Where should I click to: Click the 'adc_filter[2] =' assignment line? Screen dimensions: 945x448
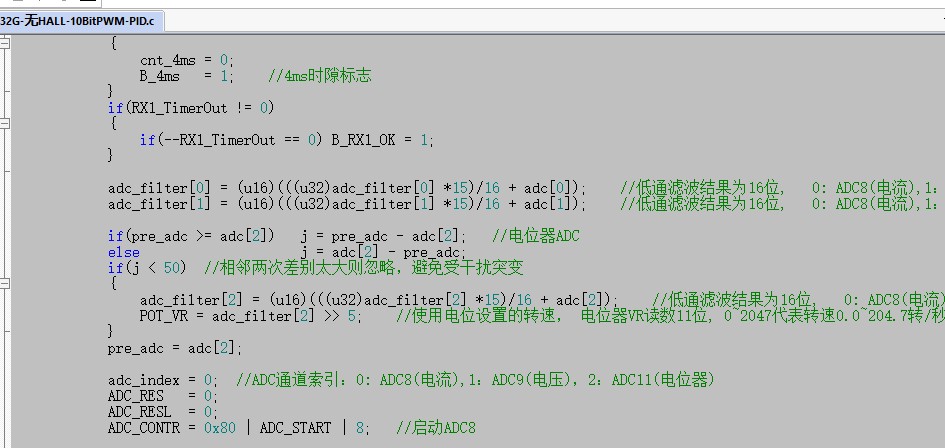tap(380, 300)
